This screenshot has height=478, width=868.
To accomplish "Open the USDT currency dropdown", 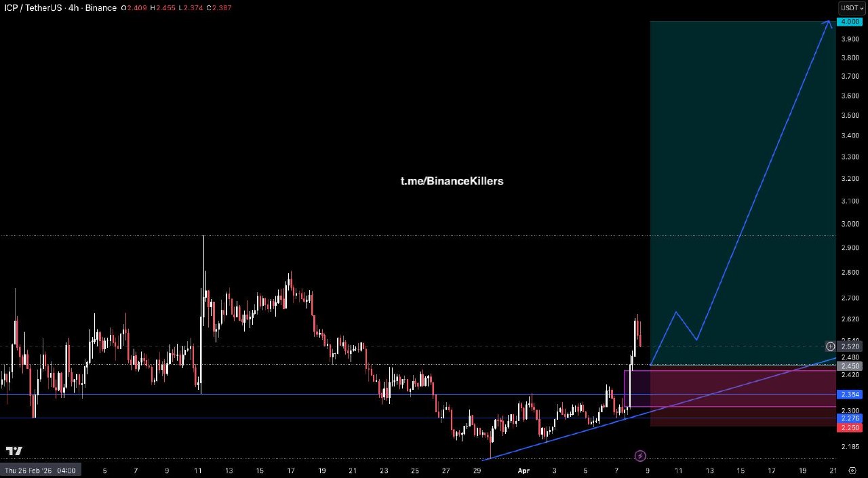I will click(852, 8).
